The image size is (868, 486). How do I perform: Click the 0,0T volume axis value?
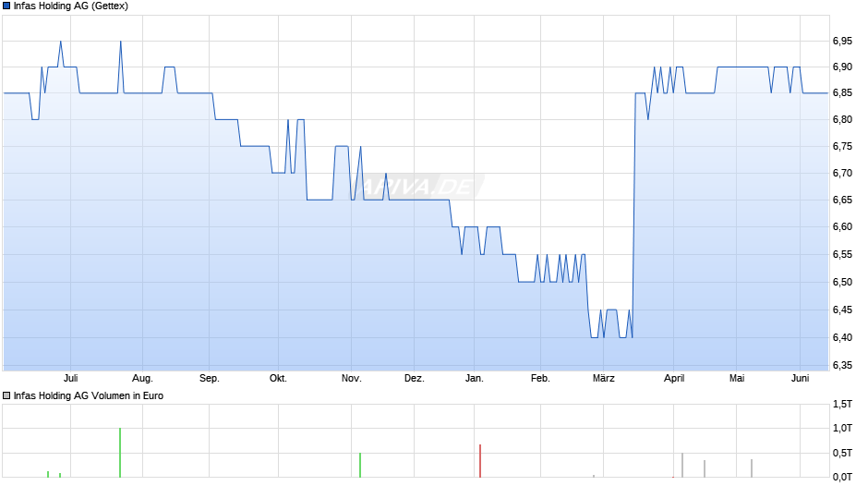(x=842, y=477)
